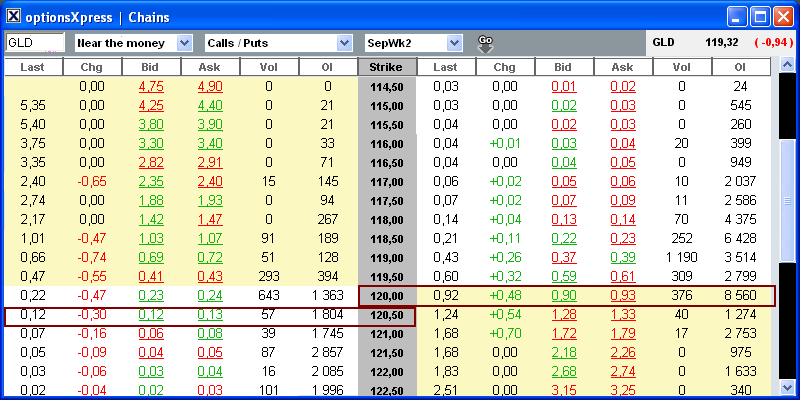Click the GLD symbol input field
The width and height of the screenshot is (802, 401).
[35, 43]
